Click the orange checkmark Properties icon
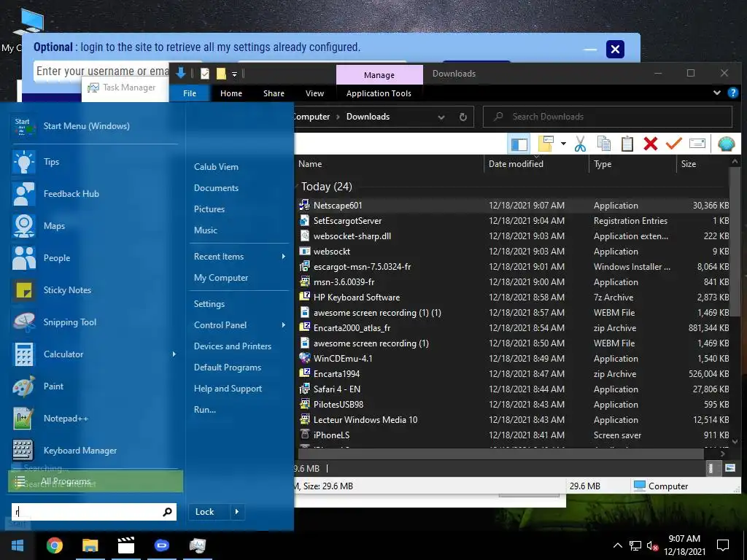 pos(673,144)
